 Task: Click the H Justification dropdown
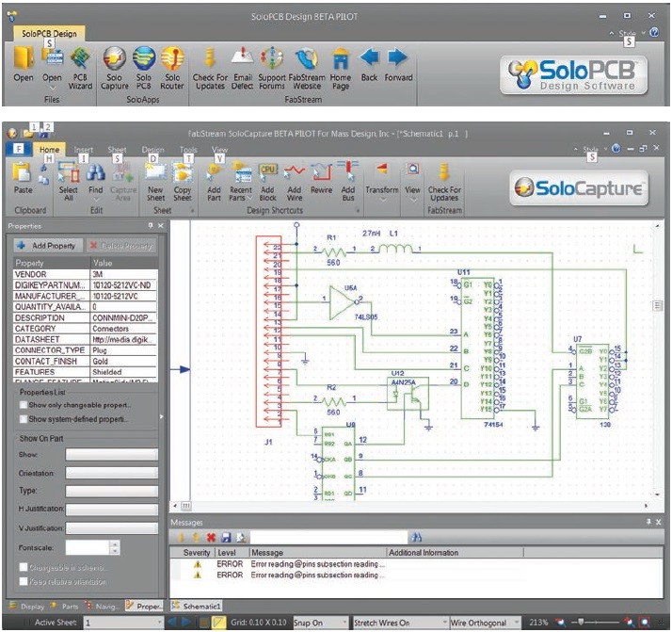(112, 510)
